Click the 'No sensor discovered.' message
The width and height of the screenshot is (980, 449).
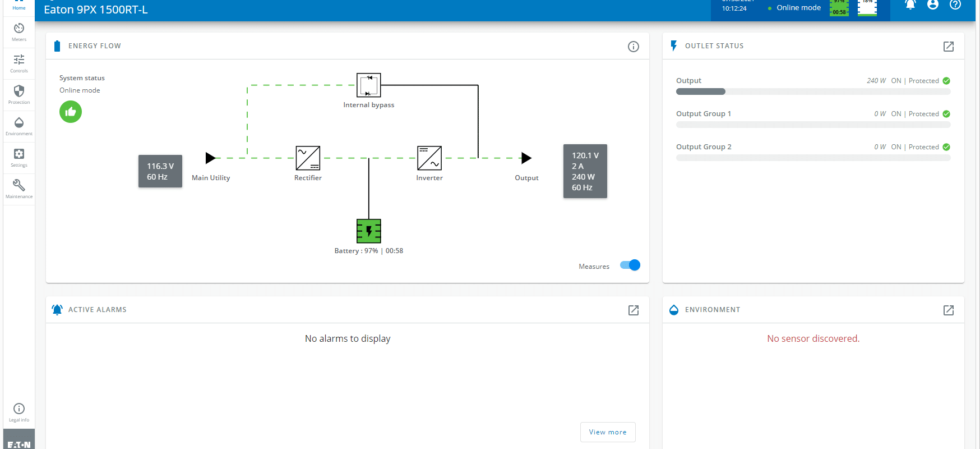pyautogui.click(x=813, y=338)
